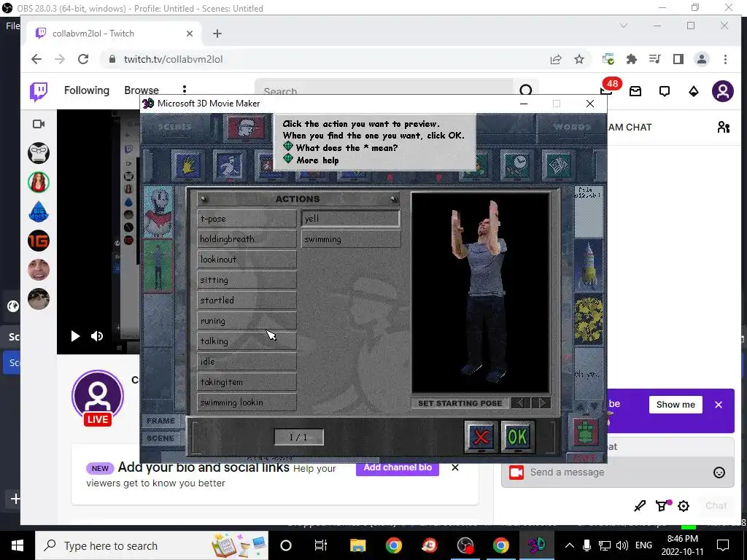This screenshot has height=560, width=747.
Task: Select the rocket prop thumbnail
Action: coord(589,265)
